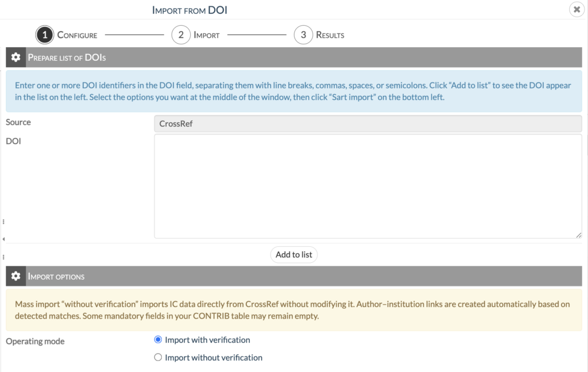Select Import with verification mode
This screenshot has width=588, height=372.
click(x=158, y=340)
